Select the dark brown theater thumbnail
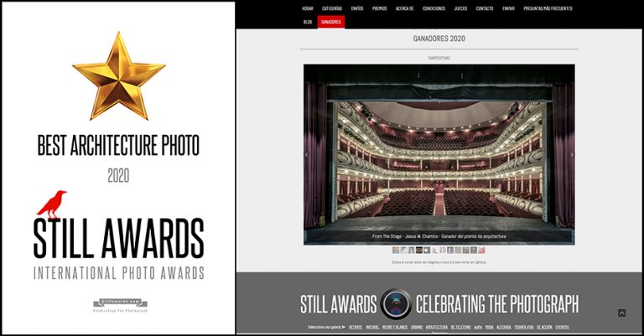The image size is (644, 336). coord(419,251)
